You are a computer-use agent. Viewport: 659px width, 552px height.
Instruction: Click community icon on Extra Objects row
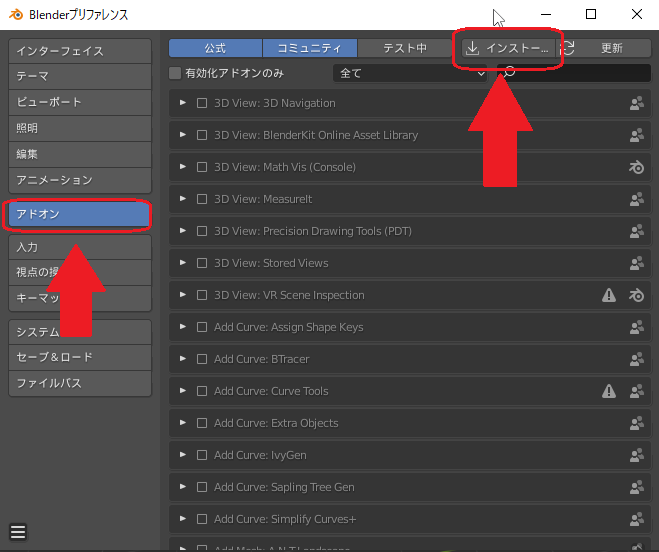[x=637, y=423]
